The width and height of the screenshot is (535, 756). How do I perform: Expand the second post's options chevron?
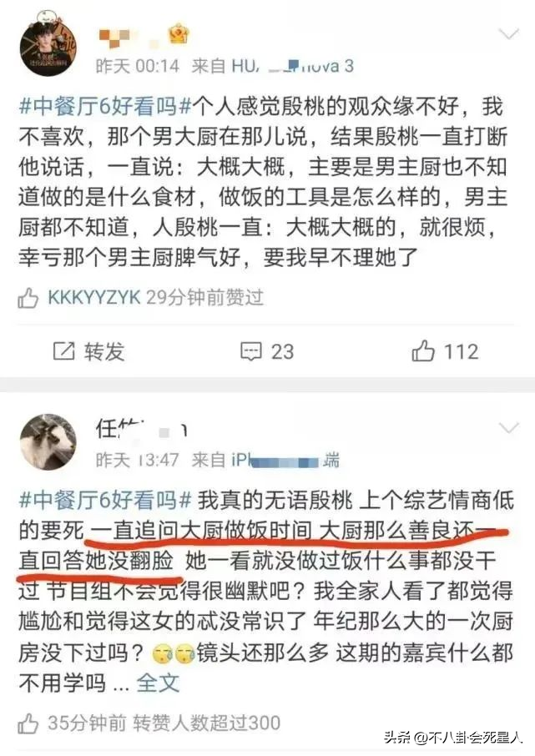click(x=508, y=429)
